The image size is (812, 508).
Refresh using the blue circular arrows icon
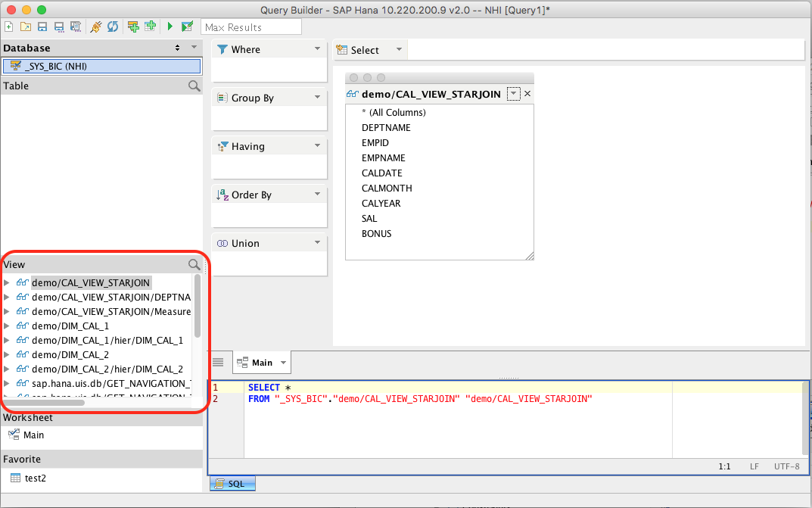(x=112, y=26)
